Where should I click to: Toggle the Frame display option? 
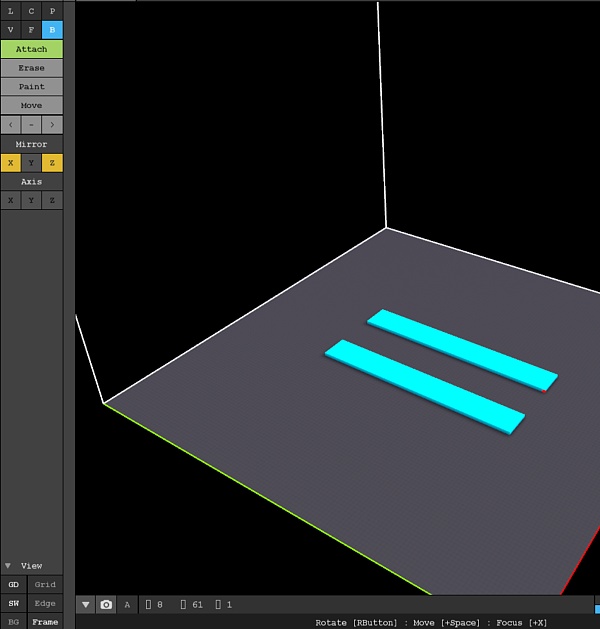coord(45,621)
